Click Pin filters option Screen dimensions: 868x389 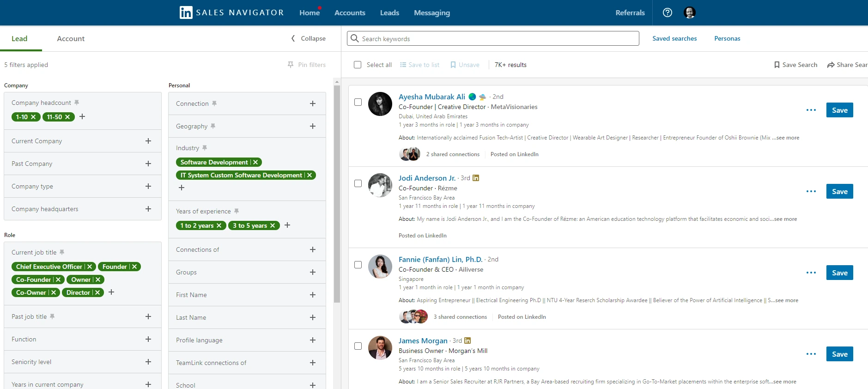pyautogui.click(x=307, y=65)
